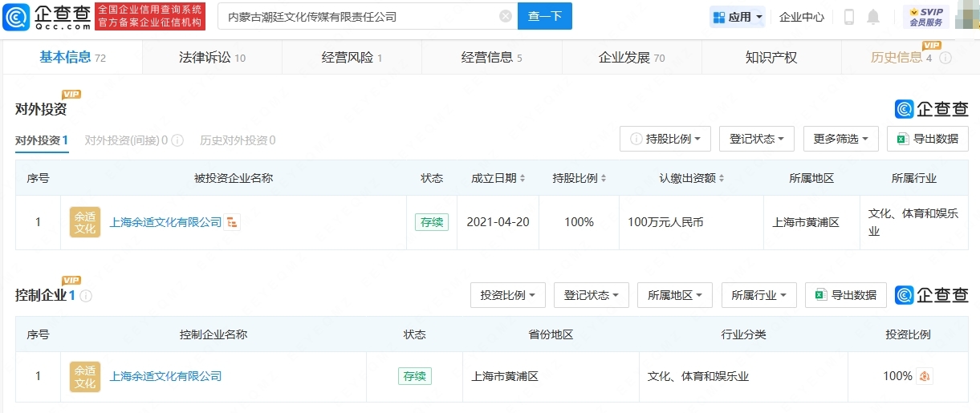The height and width of the screenshot is (413, 980).
Task: Open 所属地区 filter dropdown
Action: tap(675, 295)
